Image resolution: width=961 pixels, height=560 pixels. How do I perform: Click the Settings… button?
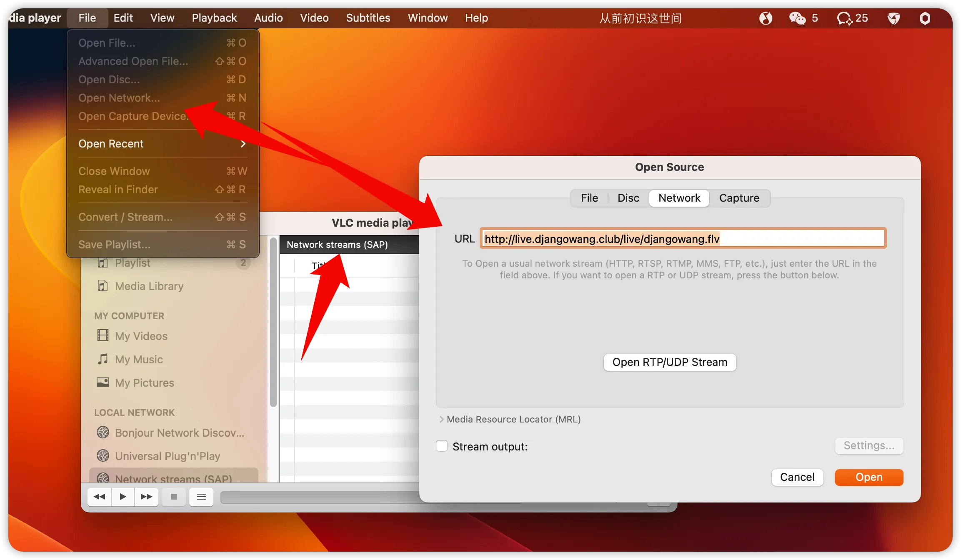(869, 445)
